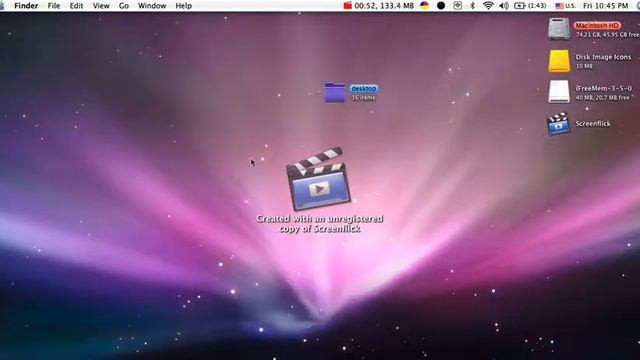Click the recording time and size readout
The image size is (640, 360).
pos(384,6)
